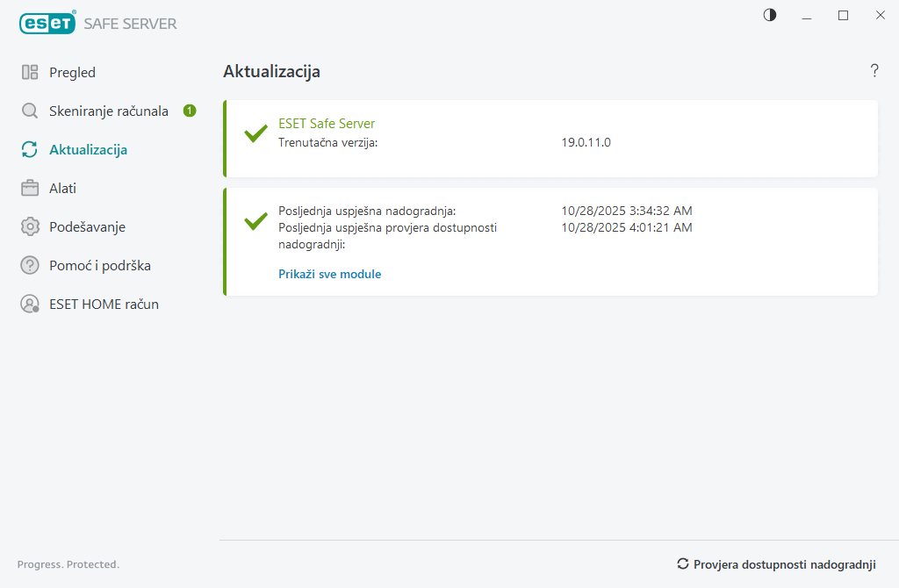Click the checkmark beside Posljednja uspješna nadogradnja
Image resolution: width=899 pixels, height=588 pixels.
pyautogui.click(x=255, y=220)
